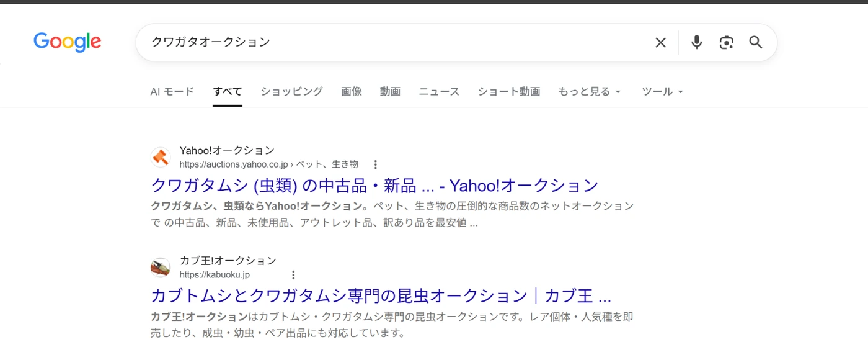Click the snippet starting クワガタムシ、虫類ならYahoo!オークション

coord(392,214)
